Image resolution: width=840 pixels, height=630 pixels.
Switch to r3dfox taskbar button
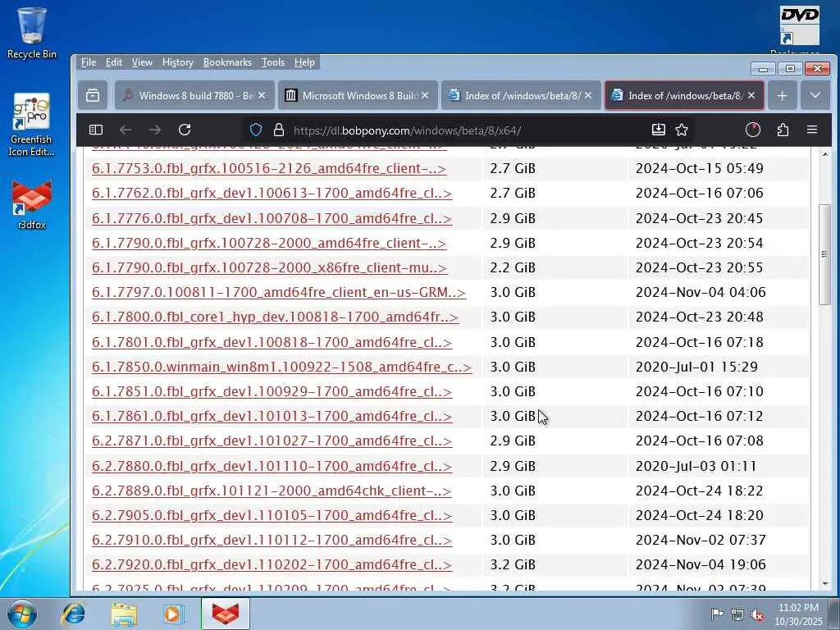pyautogui.click(x=225, y=614)
